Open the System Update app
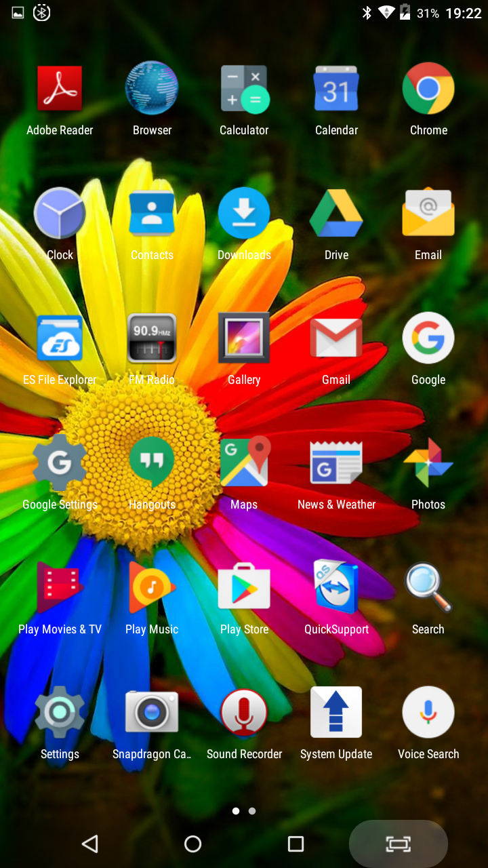Screen dimensions: 488x868 pos(336,713)
